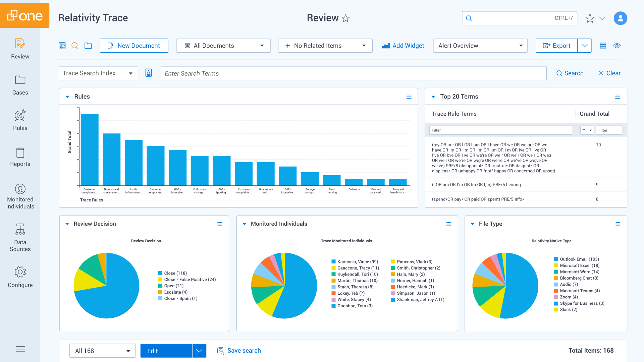Viewport: 644px width, 362px height.
Task: Open the No Related Items dropdown
Action: (325, 46)
